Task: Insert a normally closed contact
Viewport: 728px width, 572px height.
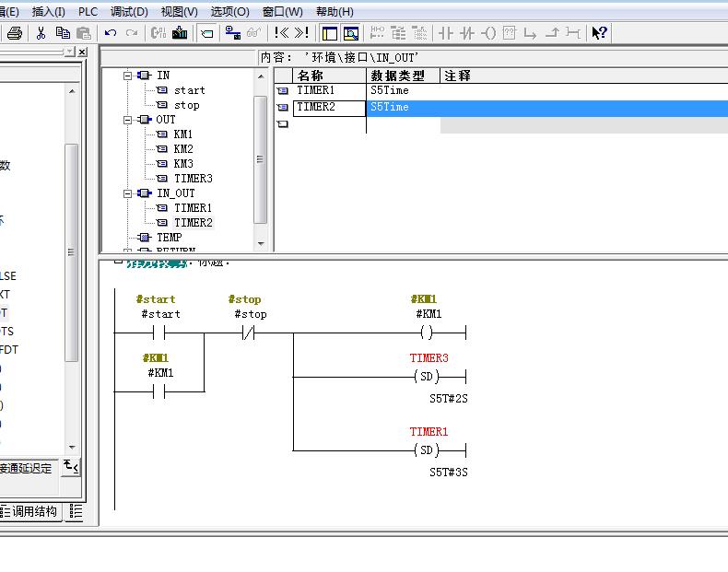Action: (x=467, y=33)
